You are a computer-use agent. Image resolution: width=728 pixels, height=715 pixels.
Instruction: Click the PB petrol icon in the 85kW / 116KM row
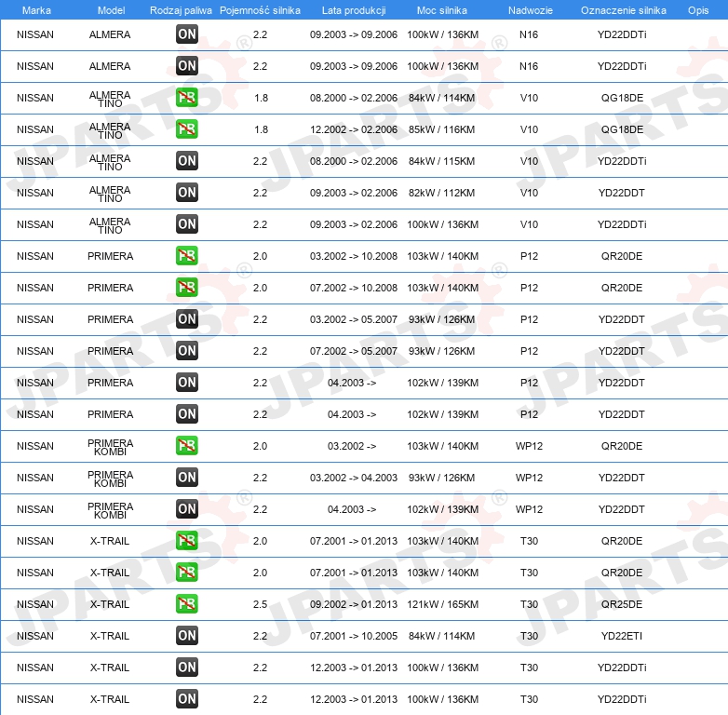[186, 129]
